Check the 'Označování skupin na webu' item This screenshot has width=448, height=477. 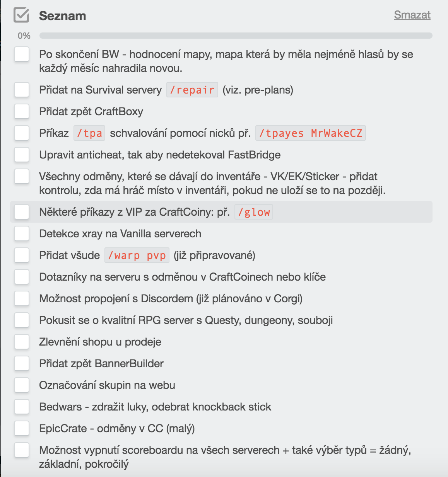click(x=22, y=385)
